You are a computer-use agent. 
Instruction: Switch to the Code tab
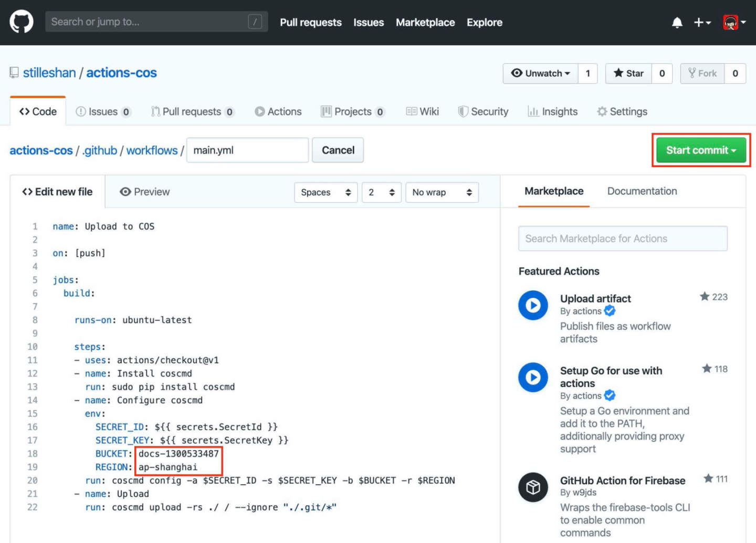coord(38,111)
